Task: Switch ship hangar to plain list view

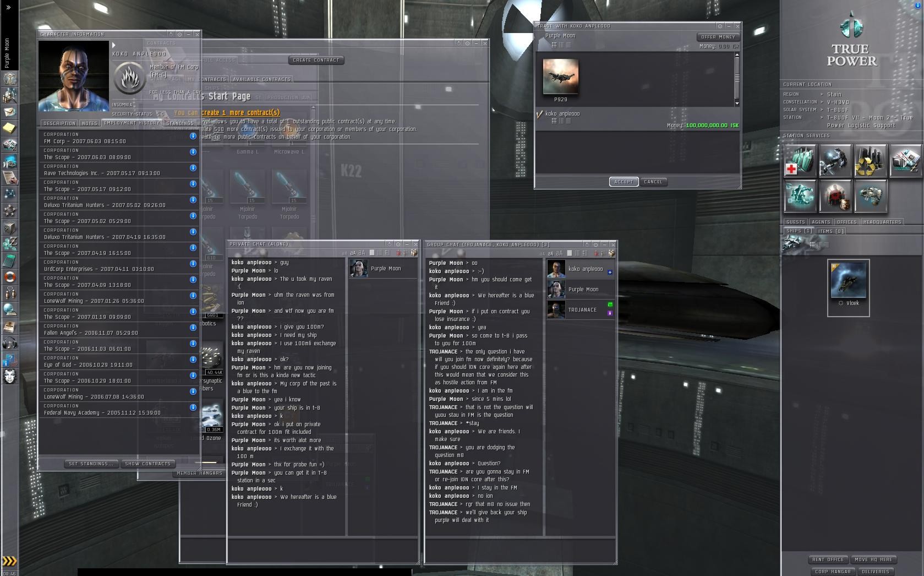Action: 827,244
